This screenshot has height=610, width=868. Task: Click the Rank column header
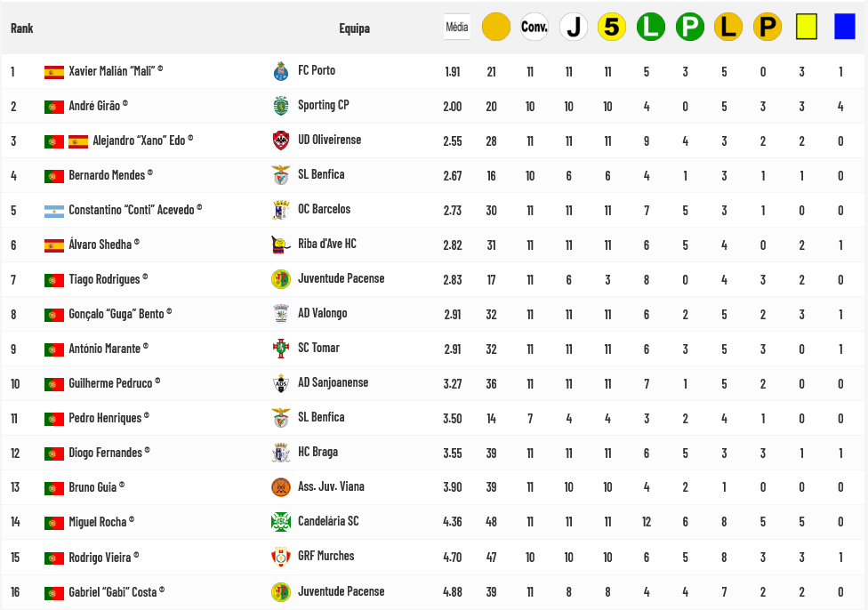click(22, 28)
